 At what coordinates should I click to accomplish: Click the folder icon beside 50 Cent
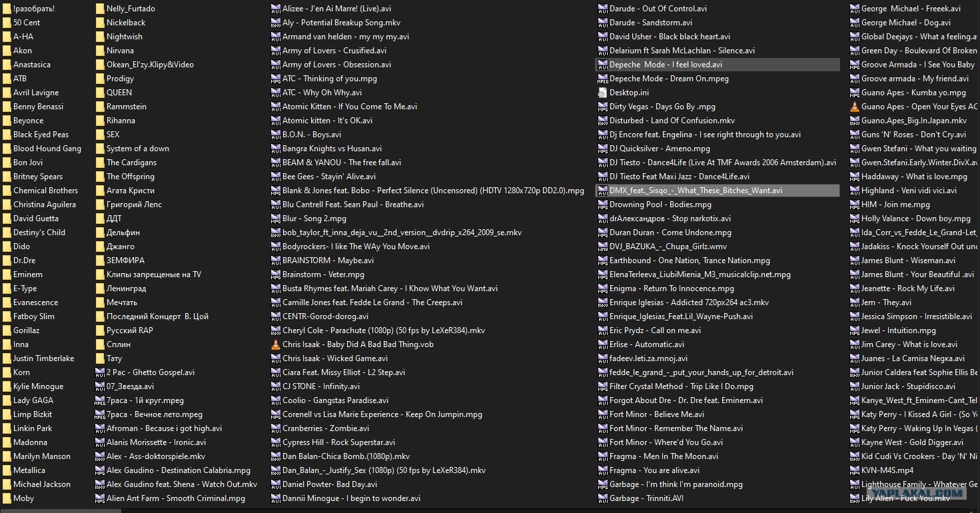7,23
